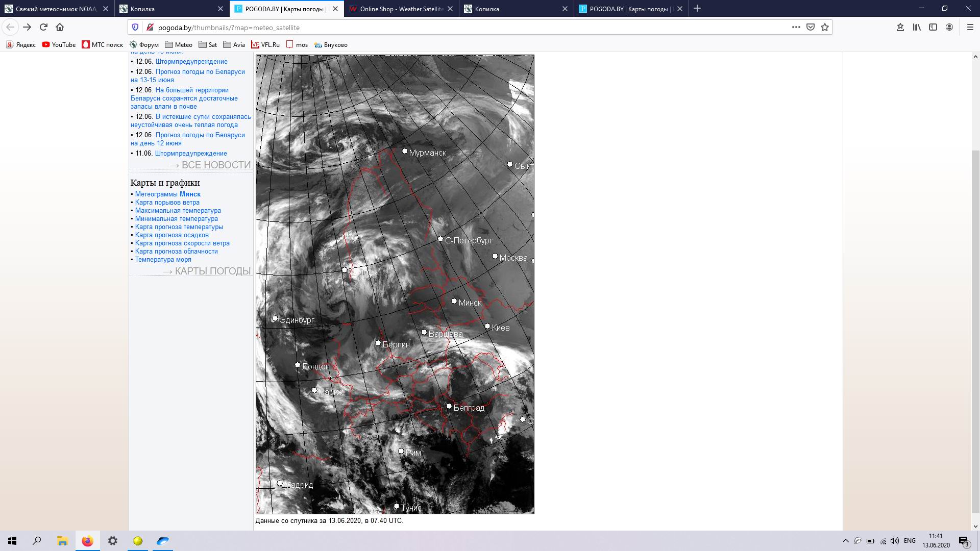Image resolution: width=980 pixels, height=551 pixels.
Task: Open Максимальная температура map link
Action: [x=178, y=211]
